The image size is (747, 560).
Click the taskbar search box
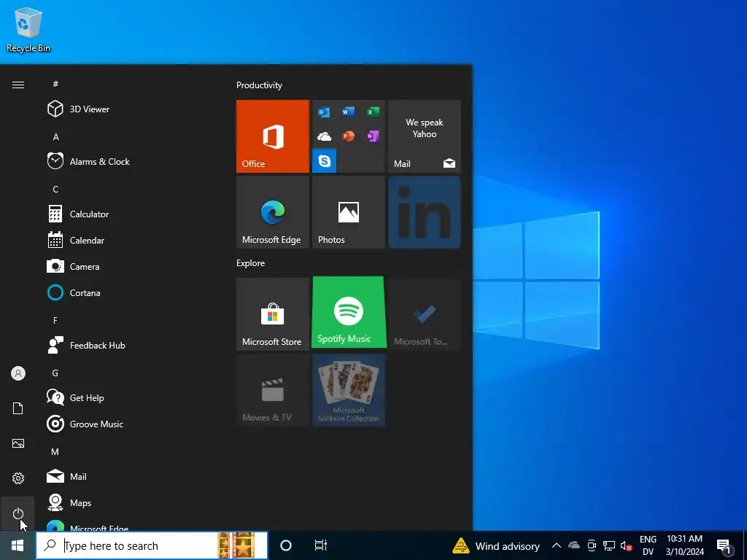coord(152,545)
